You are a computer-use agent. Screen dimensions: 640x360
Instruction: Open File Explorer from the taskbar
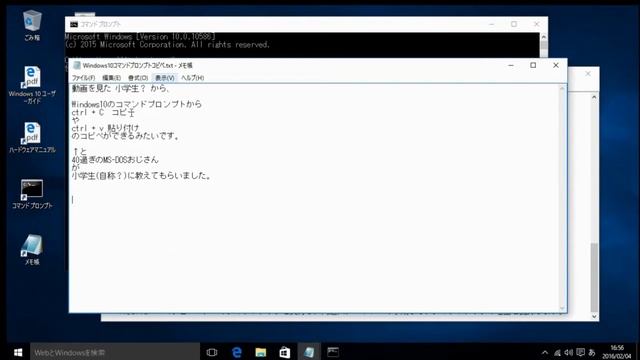tap(260, 352)
